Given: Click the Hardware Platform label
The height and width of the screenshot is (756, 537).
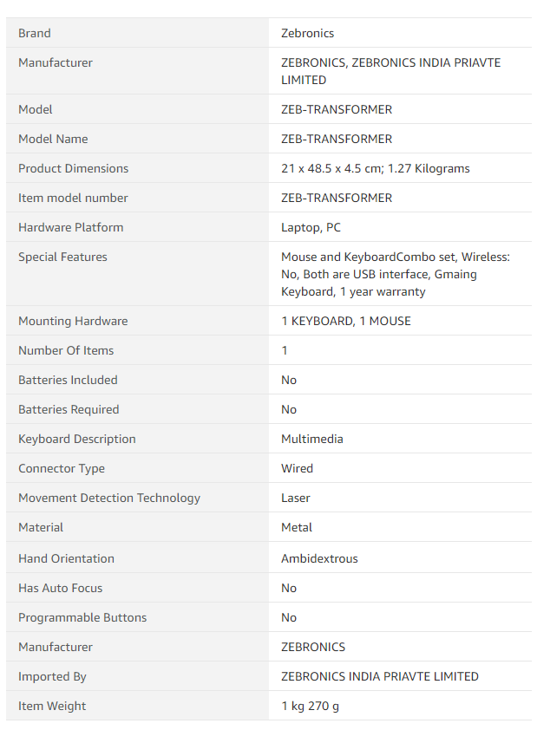Looking at the screenshot, I should 70,227.
